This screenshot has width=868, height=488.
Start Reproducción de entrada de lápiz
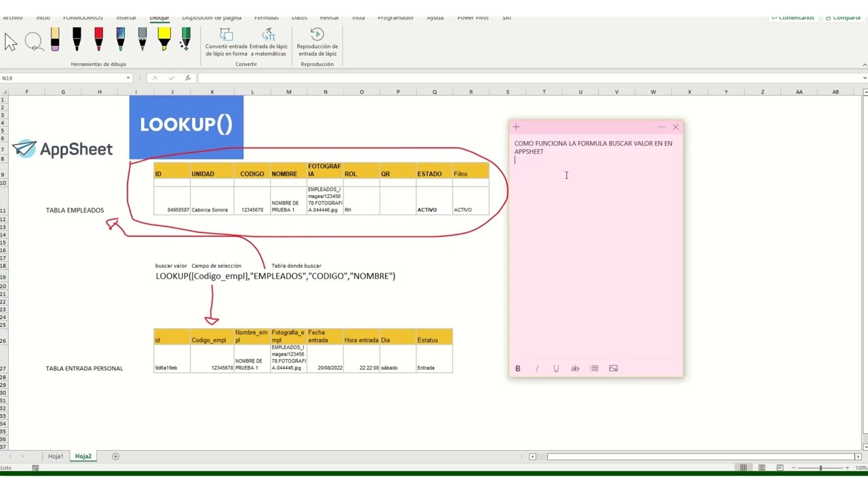(317, 42)
